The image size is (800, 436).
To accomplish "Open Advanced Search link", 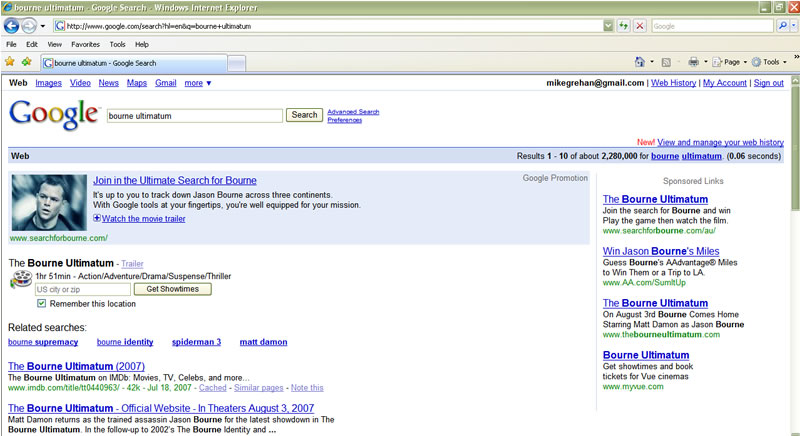I will [353, 112].
